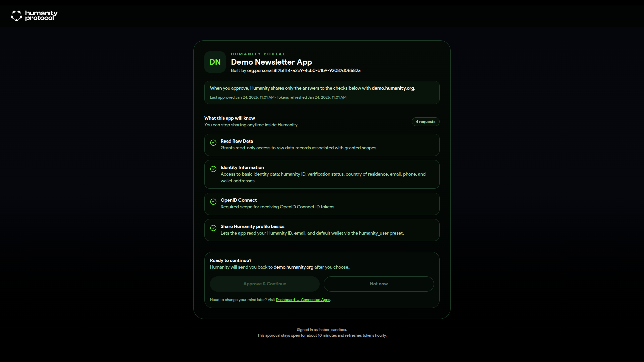The height and width of the screenshot is (362, 644).
Task: Click the demo.humanity.org domain in info banner
Action: pyautogui.click(x=392, y=88)
